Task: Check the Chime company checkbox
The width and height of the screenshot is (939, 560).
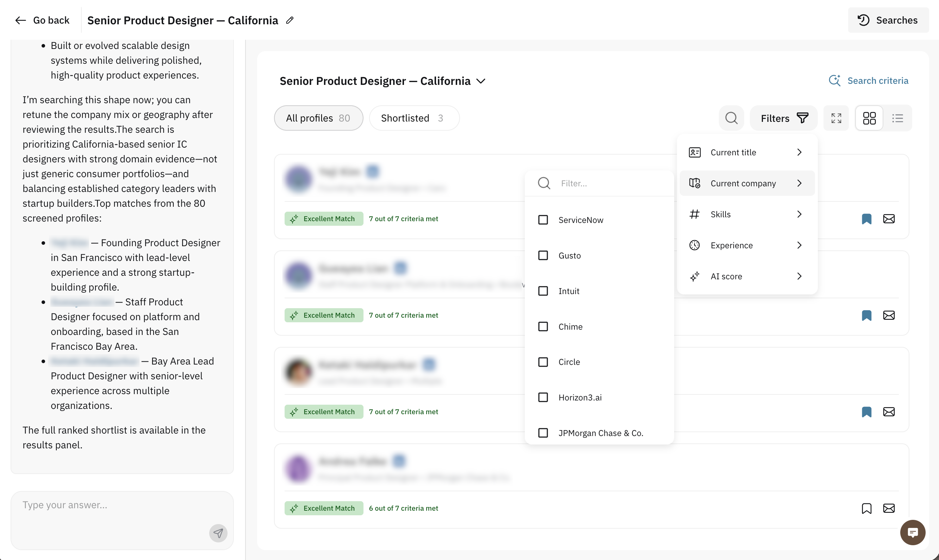Action: point(543,326)
